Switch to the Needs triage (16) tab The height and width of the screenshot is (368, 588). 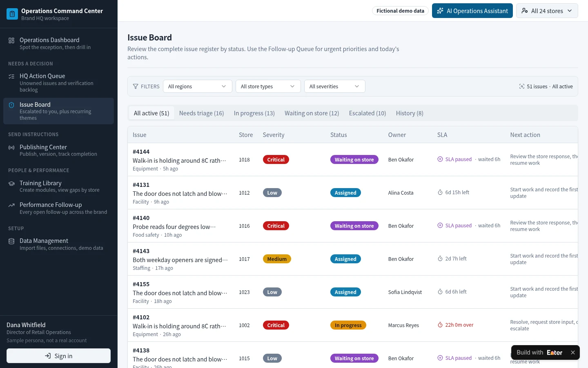[202, 113]
